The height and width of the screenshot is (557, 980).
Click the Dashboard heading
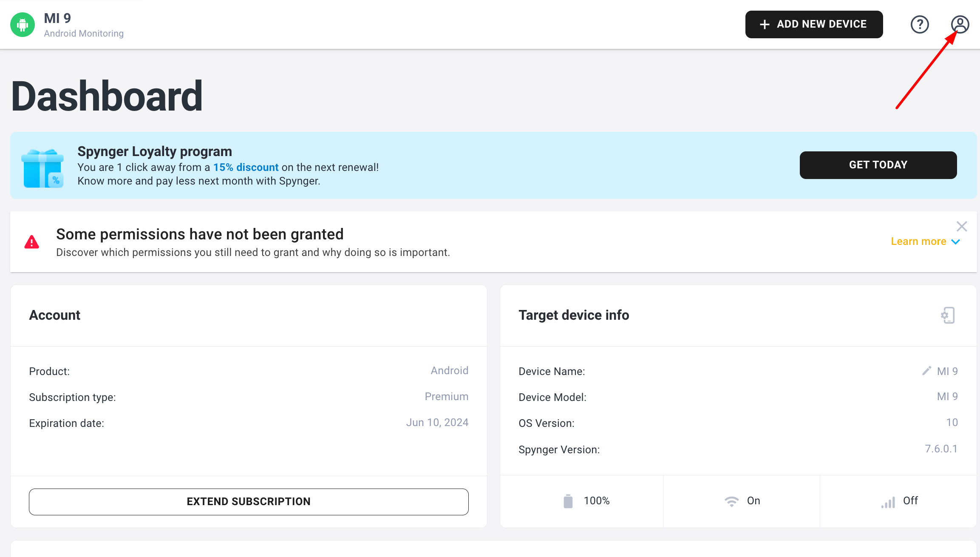(107, 96)
